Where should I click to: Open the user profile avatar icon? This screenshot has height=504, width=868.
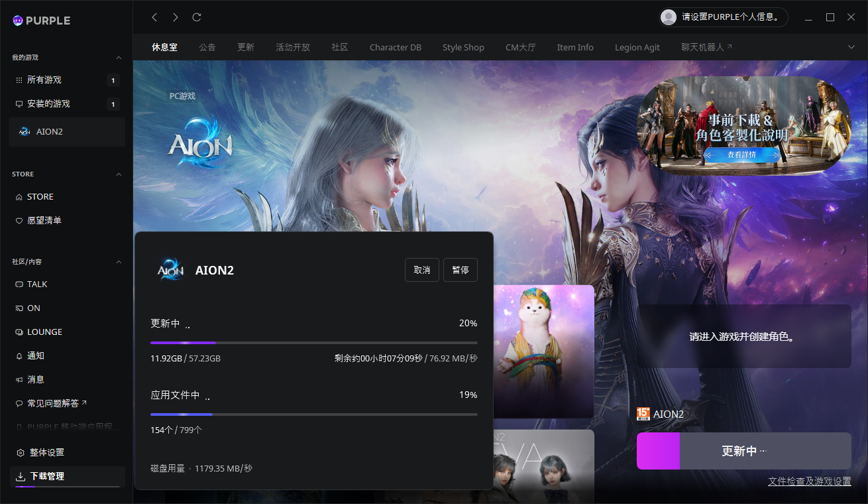pyautogui.click(x=669, y=17)
